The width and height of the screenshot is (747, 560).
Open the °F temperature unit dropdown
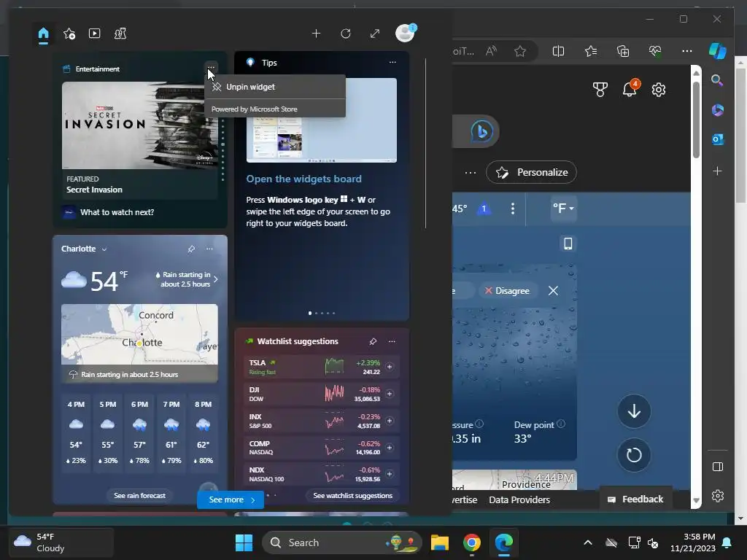[x=563, y=208]
